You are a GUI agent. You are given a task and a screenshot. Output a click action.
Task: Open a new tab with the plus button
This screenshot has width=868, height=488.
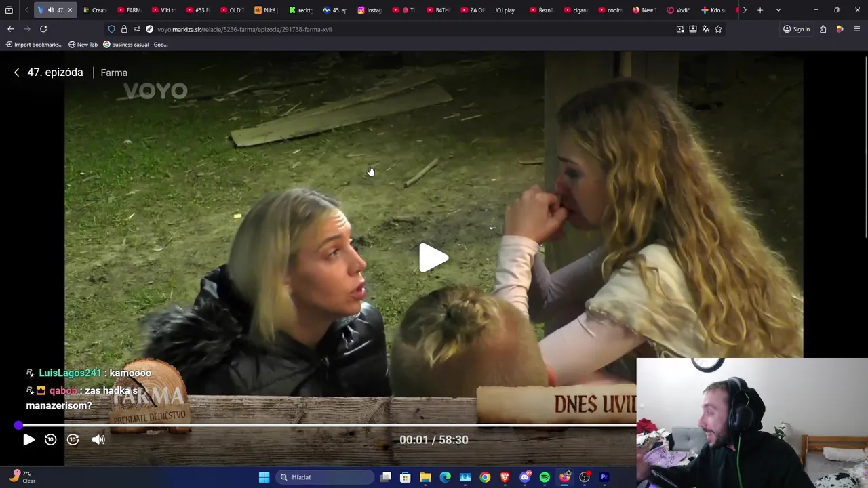click(x=760, y=10)
